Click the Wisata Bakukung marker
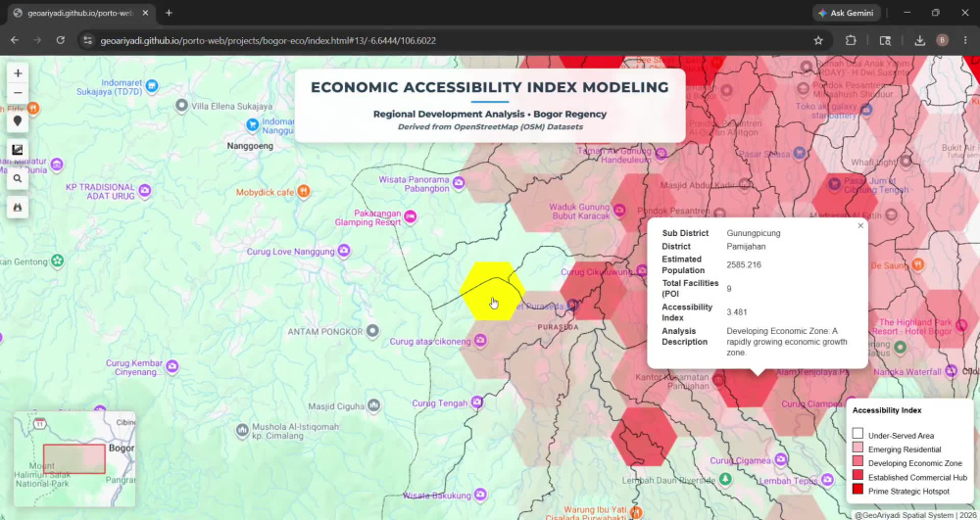This screenshot has height=520, width=980. [x=480, y=495]
